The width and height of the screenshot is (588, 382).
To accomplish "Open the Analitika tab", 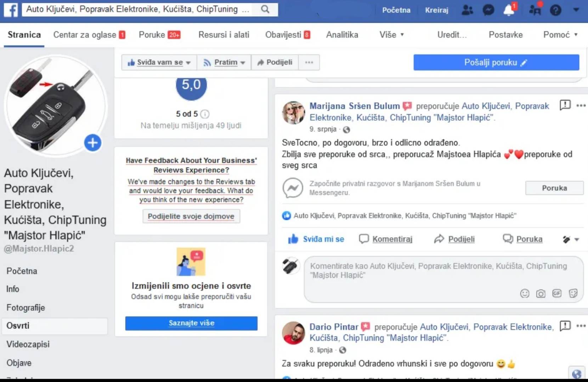I will 342,35.
